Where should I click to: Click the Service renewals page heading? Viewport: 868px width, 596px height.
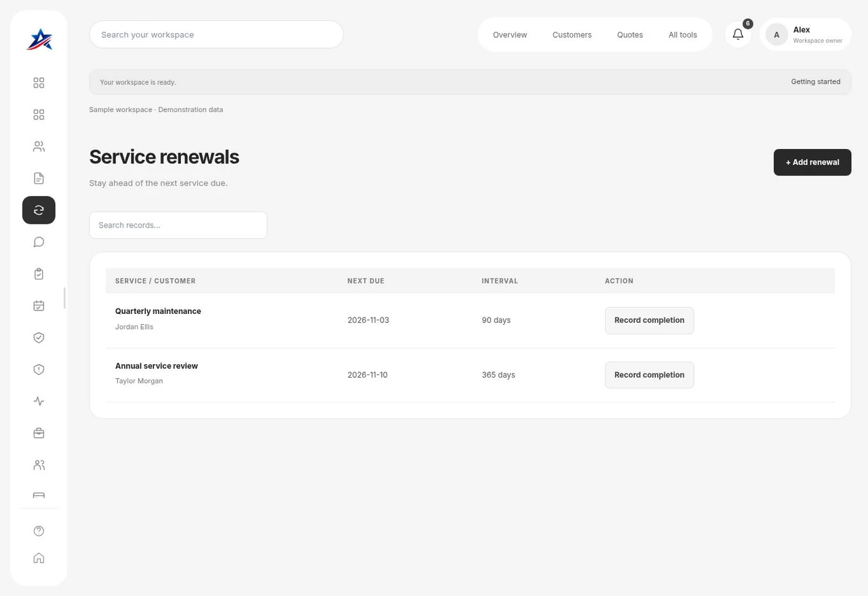[x=164, y=157]
